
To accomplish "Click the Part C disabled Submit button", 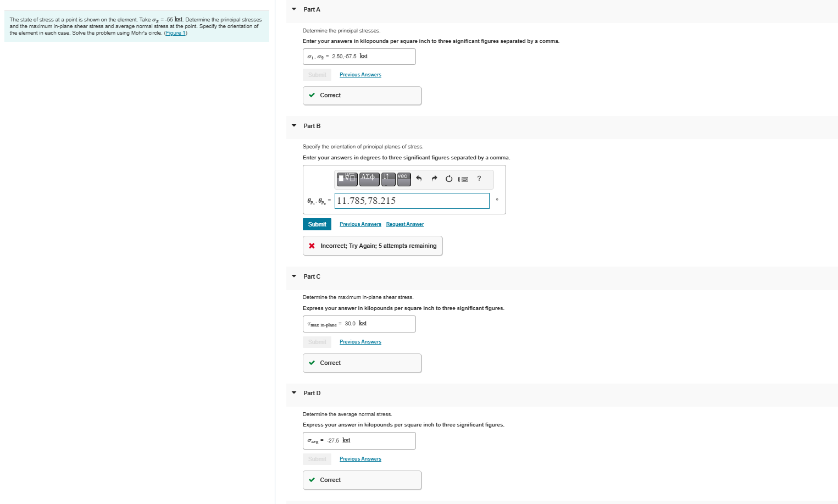I will pyautogui.click(x=317, y=342).
